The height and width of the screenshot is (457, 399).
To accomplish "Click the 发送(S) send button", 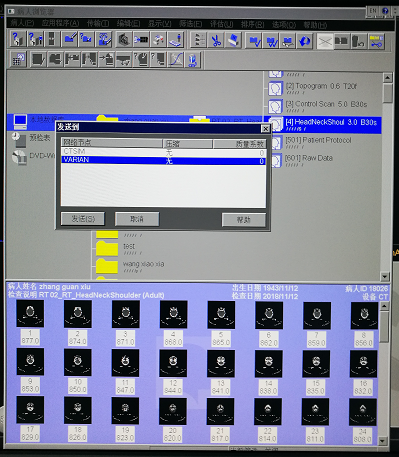I will click(x=83, y=219).
